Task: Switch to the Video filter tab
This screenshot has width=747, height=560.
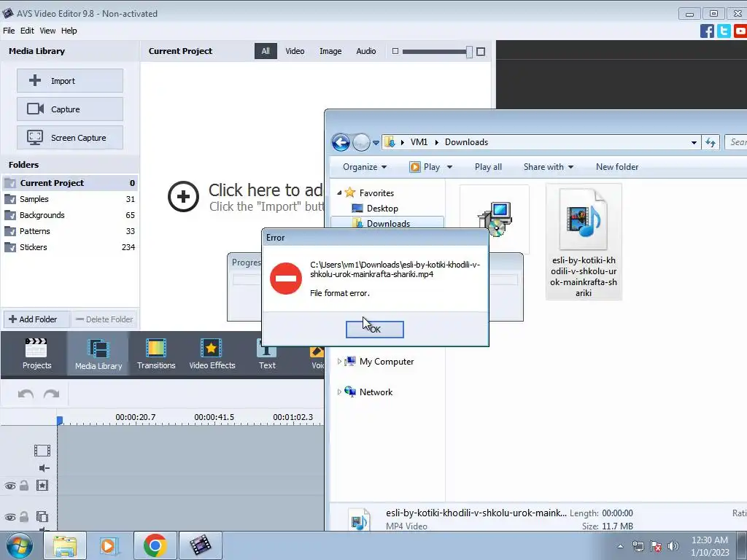Action: (295, 51)
